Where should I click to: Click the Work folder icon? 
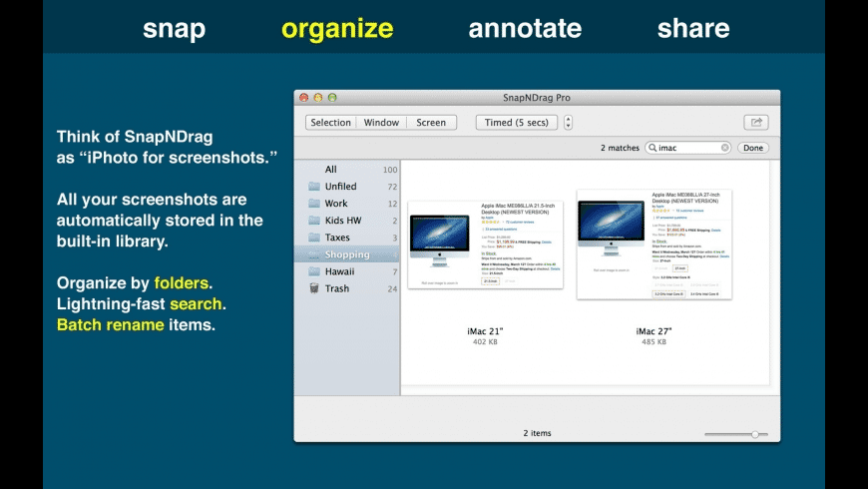(314, 204)
